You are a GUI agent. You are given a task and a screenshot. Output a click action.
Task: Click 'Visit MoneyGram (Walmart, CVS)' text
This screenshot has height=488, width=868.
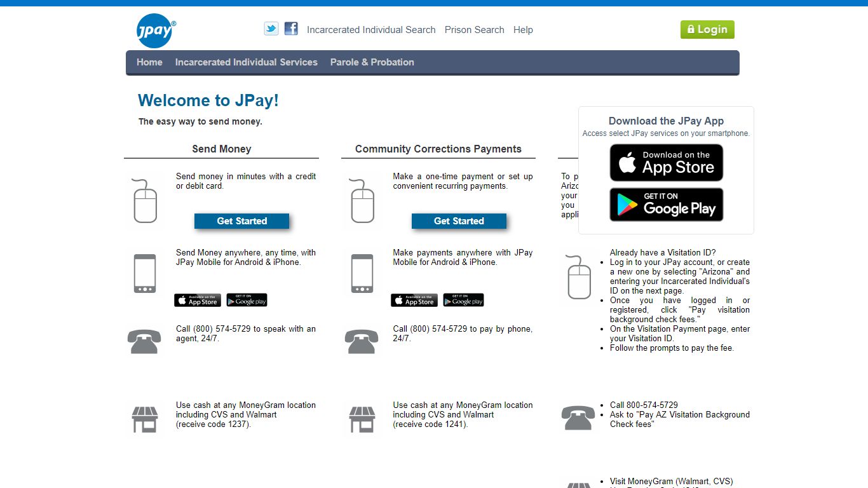672,482
